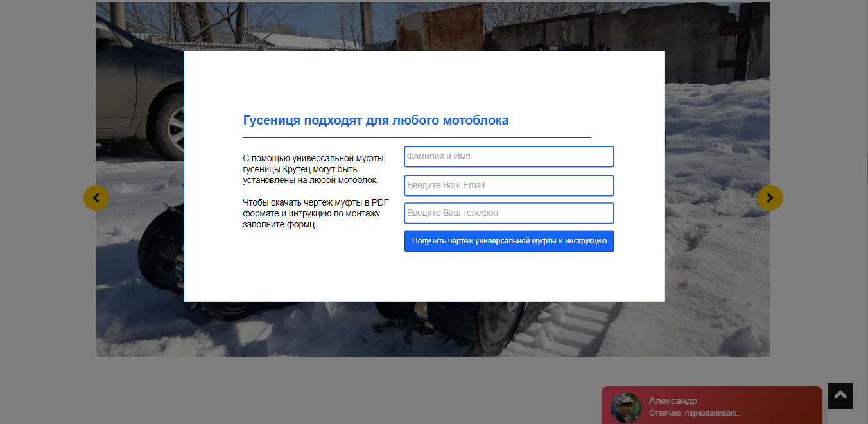Click the red chat widget panel
868x424 pixels.
[711, 405]
